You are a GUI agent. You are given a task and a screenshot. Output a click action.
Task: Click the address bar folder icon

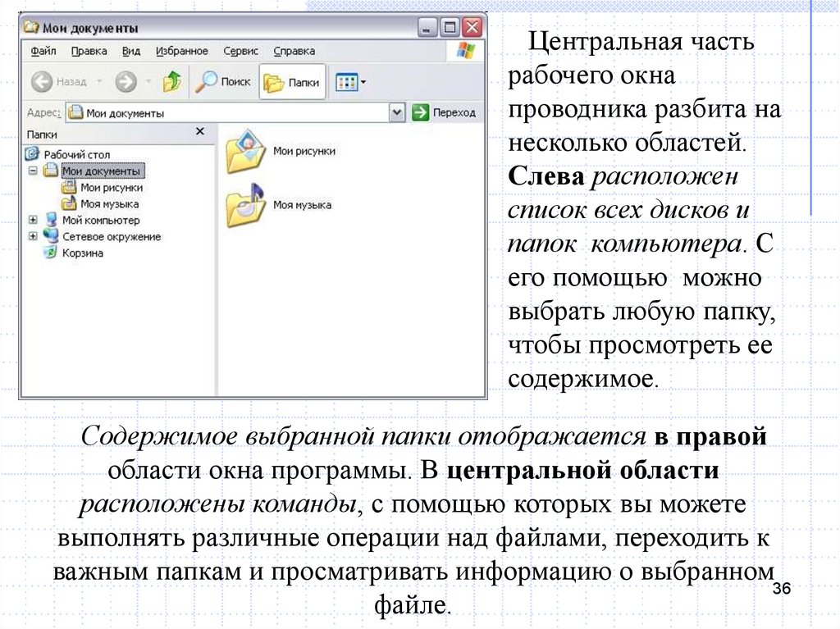[76, 112]
